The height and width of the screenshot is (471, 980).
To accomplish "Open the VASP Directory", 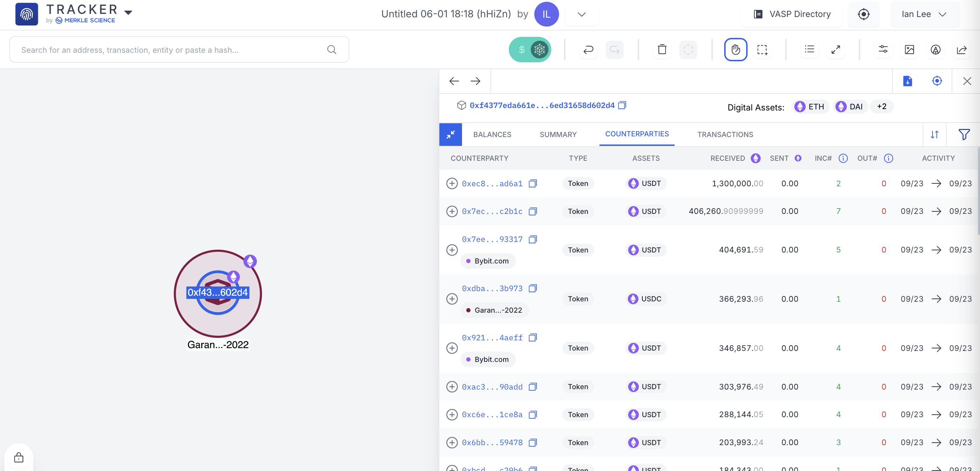I will coord(793,15).
